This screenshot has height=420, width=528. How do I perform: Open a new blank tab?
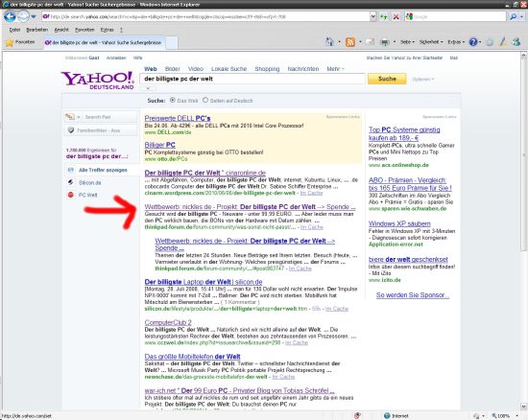click(x=172, y=43)
